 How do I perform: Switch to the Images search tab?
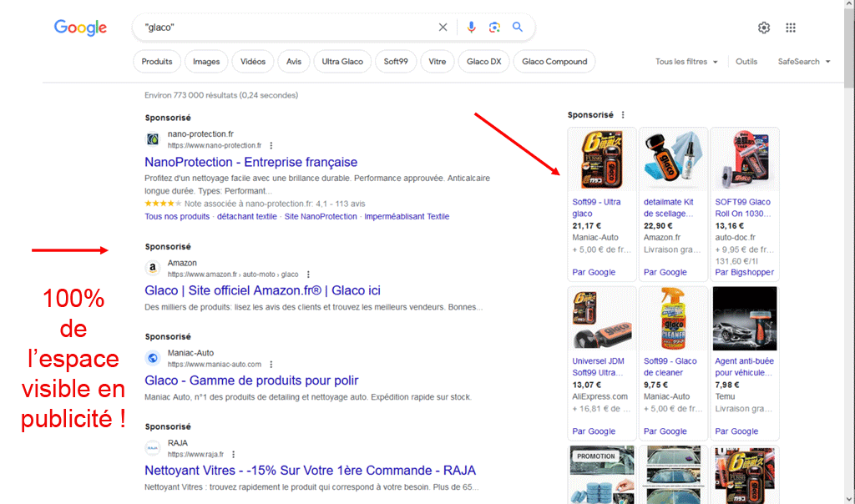[x=206, y=61]
